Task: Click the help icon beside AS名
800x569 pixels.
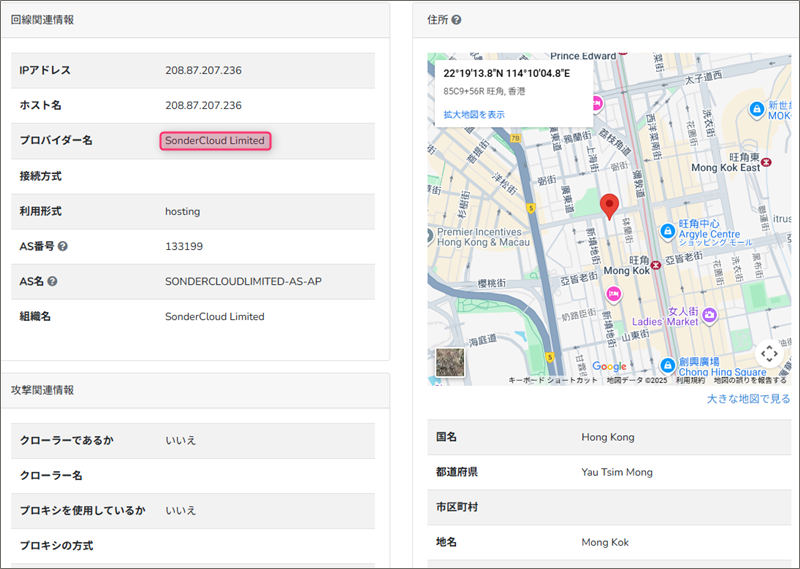Action: [x=52, y=281]
